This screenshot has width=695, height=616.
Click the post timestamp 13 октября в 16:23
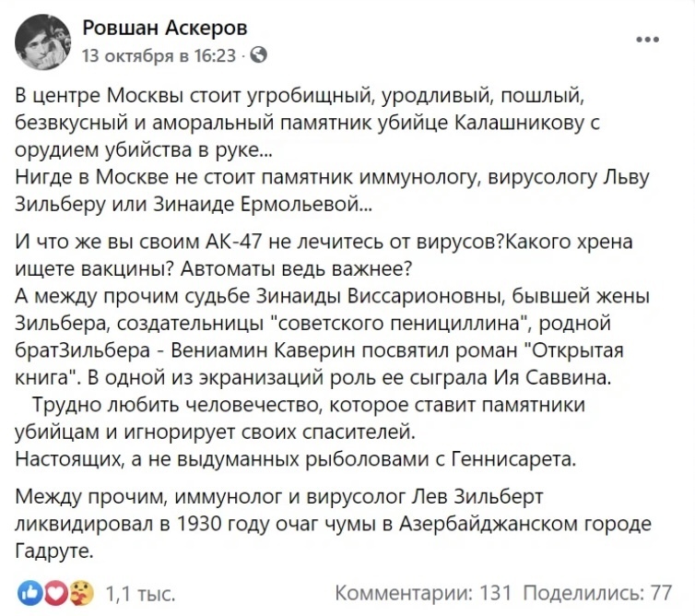click(x=159, y=55)
